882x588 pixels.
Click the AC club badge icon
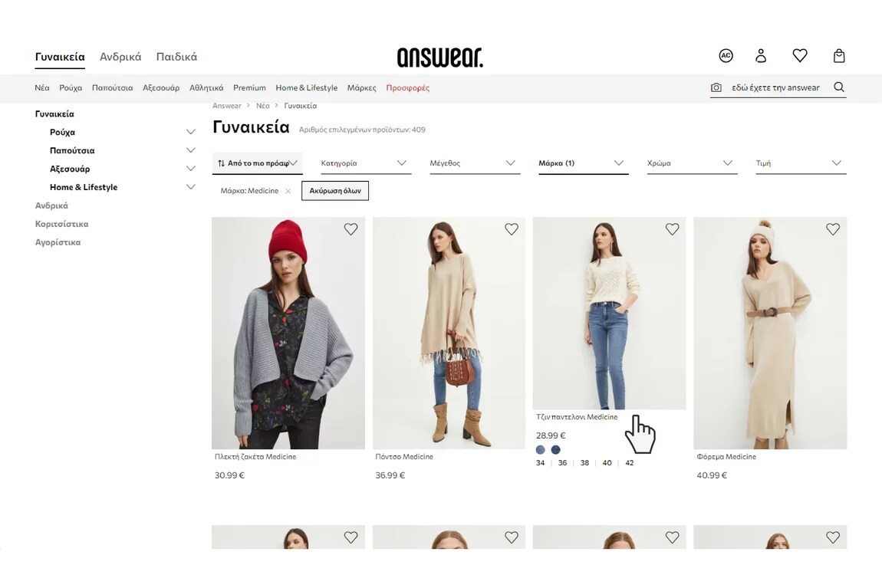point(726,56)
